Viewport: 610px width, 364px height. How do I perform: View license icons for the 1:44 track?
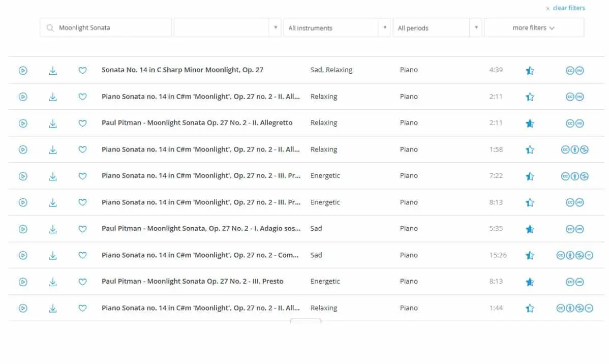[x=574, y=308]
